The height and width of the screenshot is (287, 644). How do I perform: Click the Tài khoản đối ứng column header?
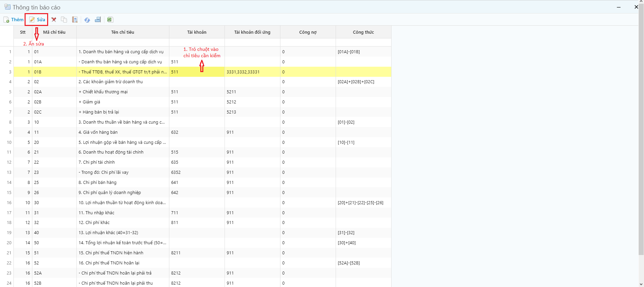click(x=252, y=32)
